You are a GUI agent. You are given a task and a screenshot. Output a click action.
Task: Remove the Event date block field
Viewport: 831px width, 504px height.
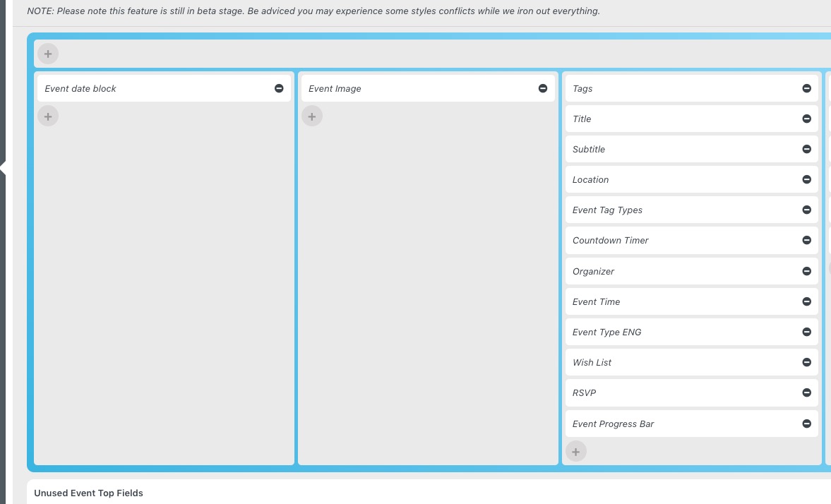pyautogui.click(x=279, y=88)
